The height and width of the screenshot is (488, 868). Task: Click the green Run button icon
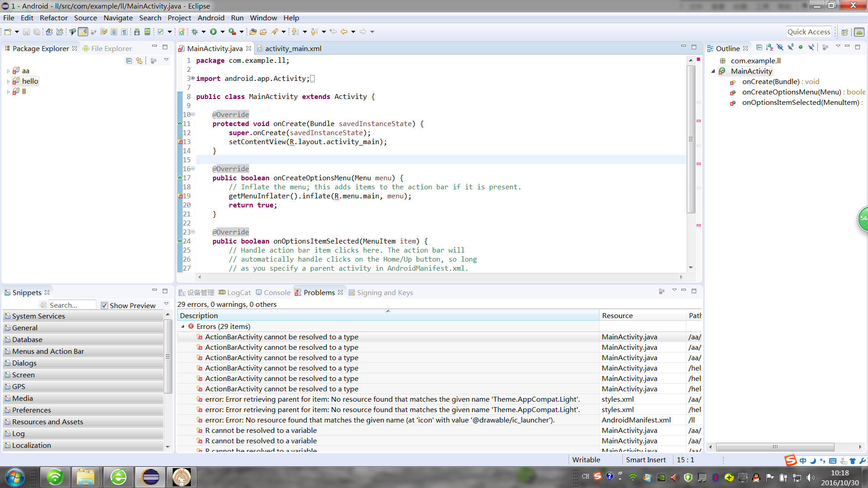point(213,32)
